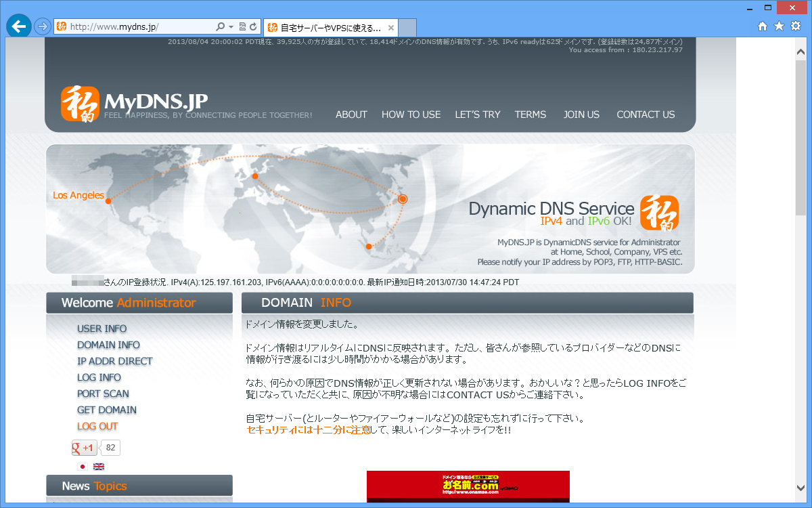The image size is (812, 508).
Task: Click the browser Back arrow icon
Action: point(18,26)
